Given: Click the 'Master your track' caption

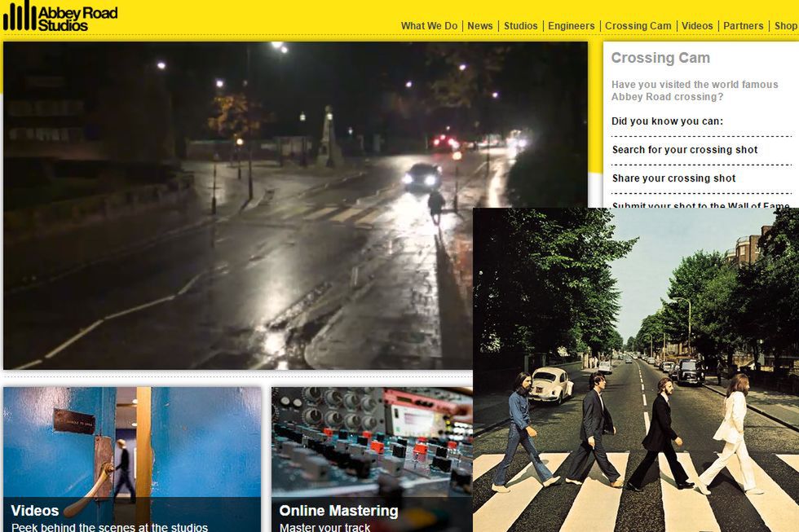Looking at the screenshot, I should (x=324, y=527).
